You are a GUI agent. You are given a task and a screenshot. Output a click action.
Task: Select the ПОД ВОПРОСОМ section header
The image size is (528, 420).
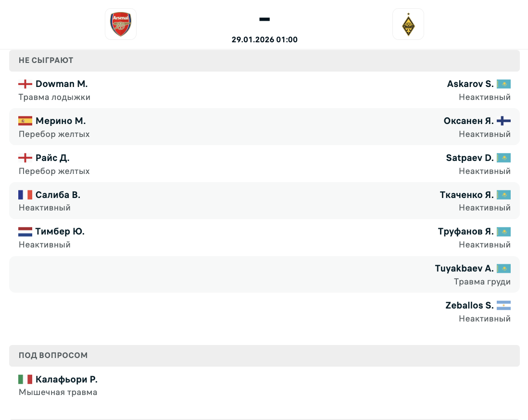[53, 356]
